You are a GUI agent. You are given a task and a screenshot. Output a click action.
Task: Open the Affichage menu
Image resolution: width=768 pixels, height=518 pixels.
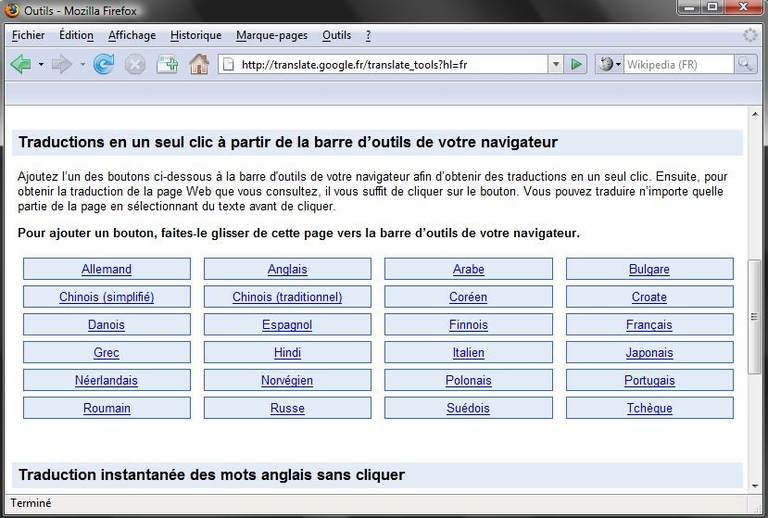(x=132, y=35)
